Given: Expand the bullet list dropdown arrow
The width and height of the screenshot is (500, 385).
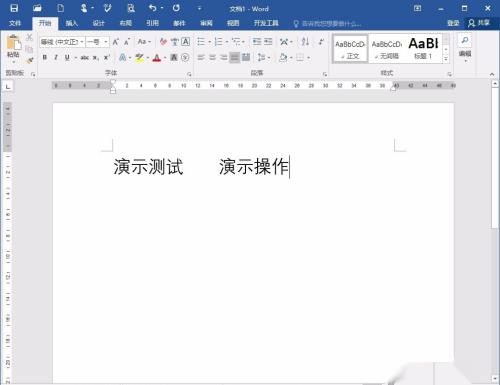Looking at the screenshot, I should click(210, 42).
